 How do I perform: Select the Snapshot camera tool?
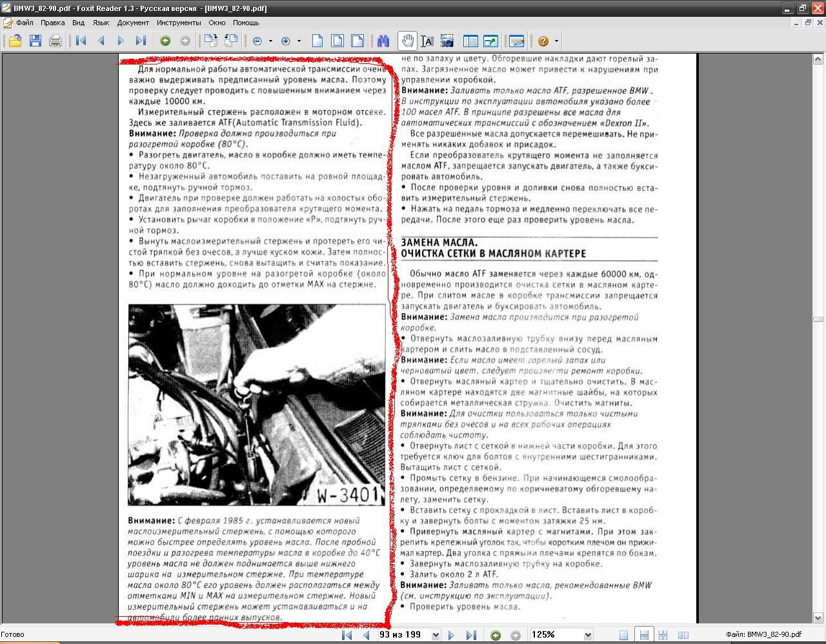click(447, 41)
